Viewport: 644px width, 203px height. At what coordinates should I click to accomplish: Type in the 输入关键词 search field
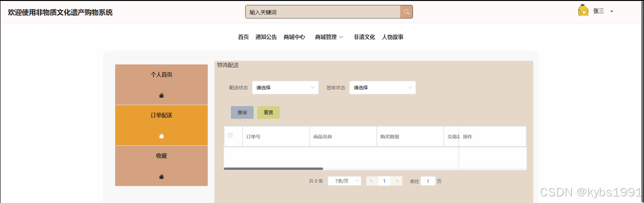(x=323, y=12)
